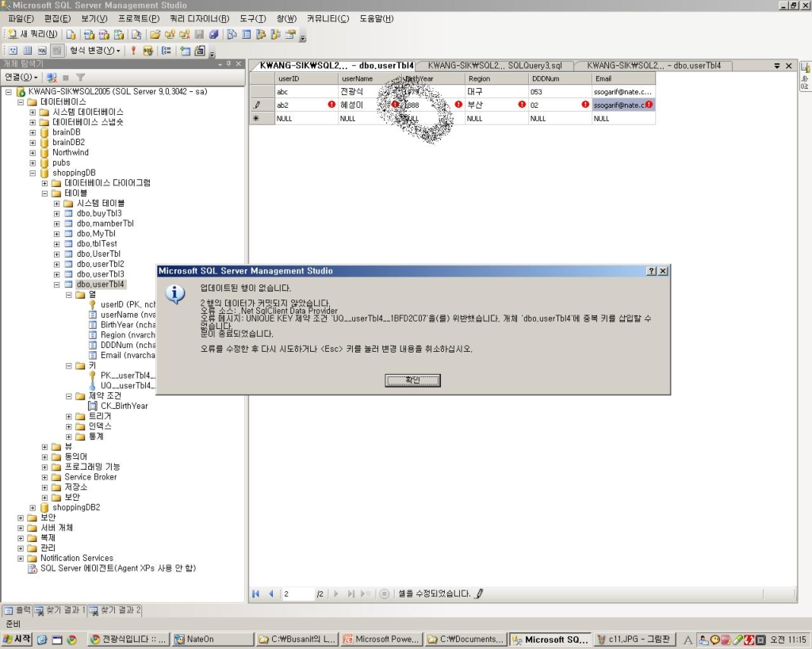
Task: Click the Template Explorer toolbar icon
Action: [275, 35]
